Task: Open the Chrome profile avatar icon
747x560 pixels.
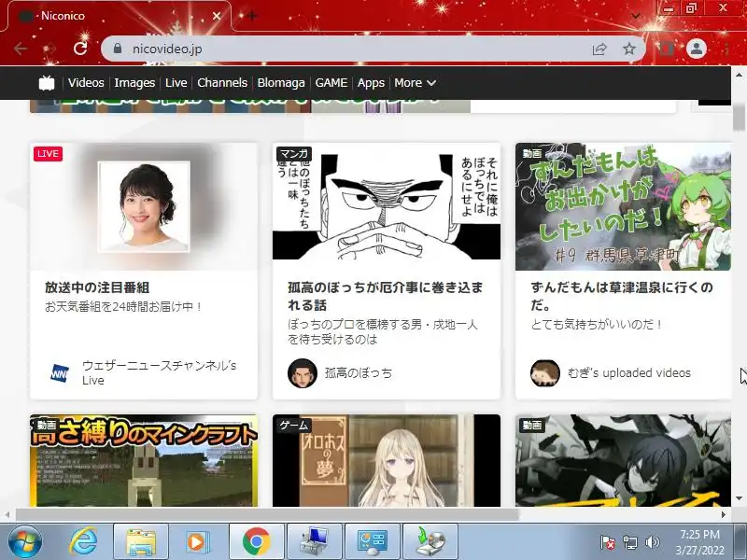Action: [696, 49]
